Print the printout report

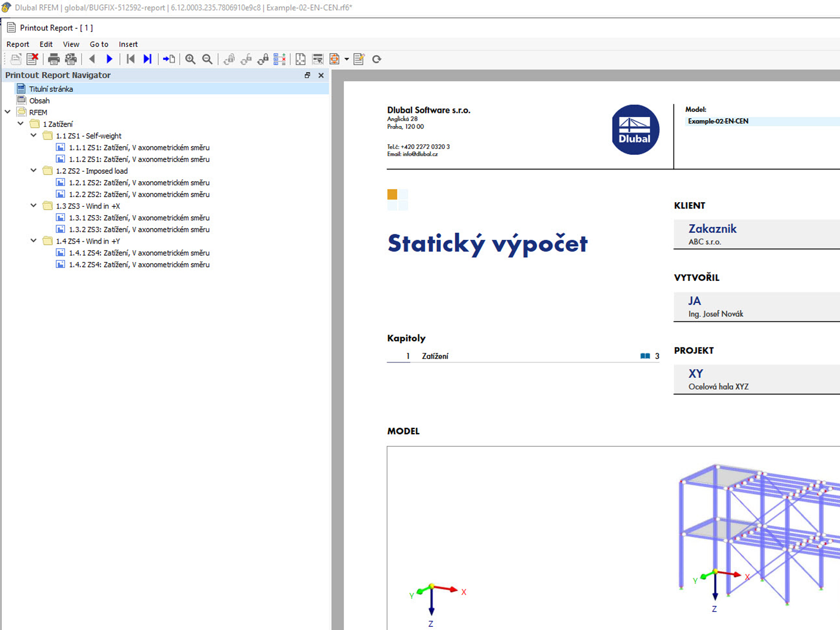point(54,59)
